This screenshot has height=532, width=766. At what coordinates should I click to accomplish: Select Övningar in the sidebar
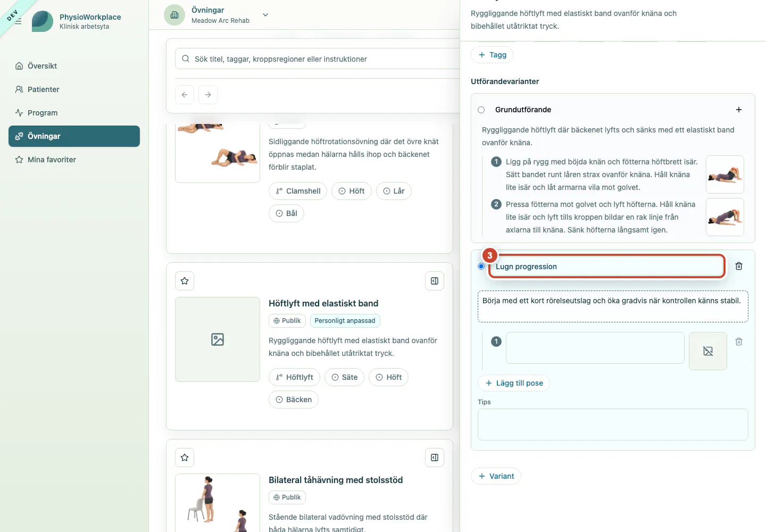pos(74,136)
